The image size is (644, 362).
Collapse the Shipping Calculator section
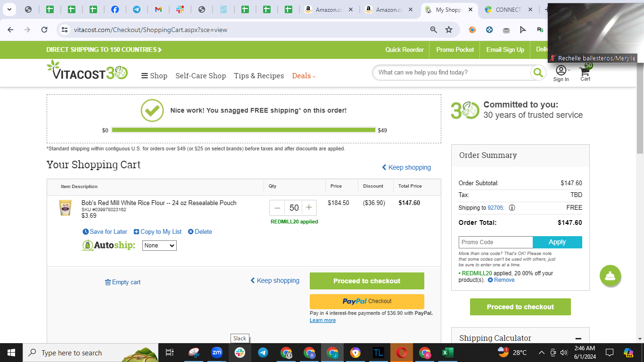click(x=578, y=338)
